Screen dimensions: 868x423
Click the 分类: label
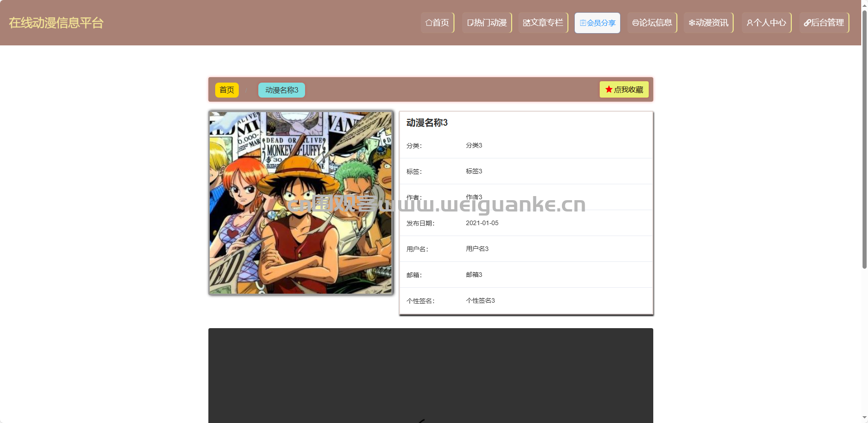click(414, 146)
